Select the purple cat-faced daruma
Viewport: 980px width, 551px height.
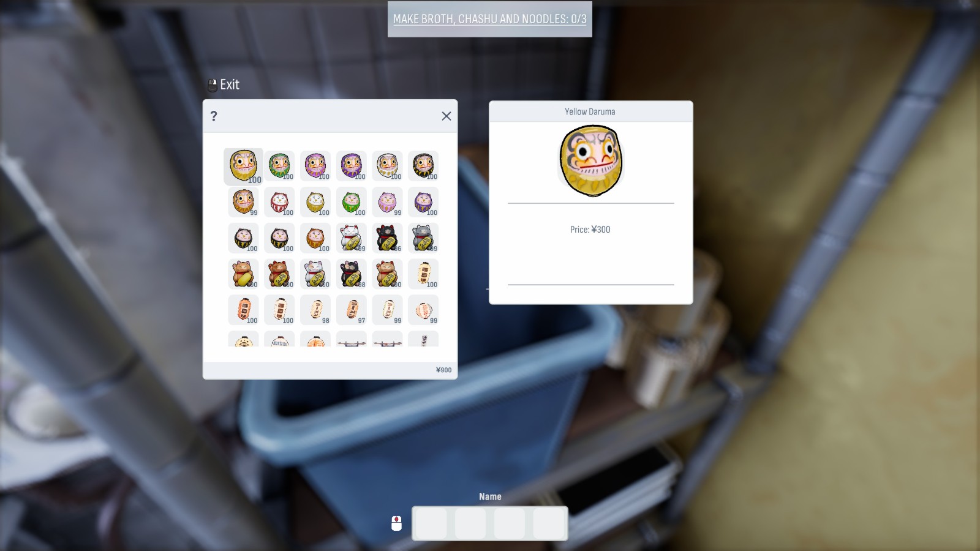(424, 202)
